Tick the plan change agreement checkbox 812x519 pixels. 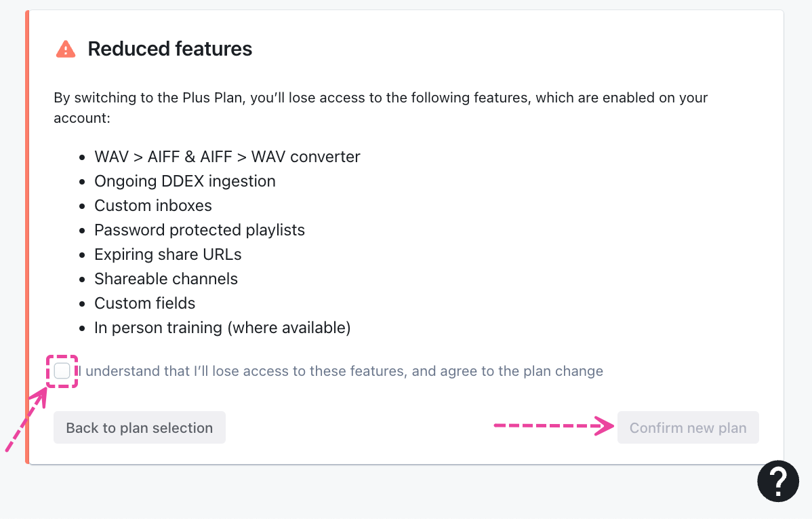tap(62, 371)
